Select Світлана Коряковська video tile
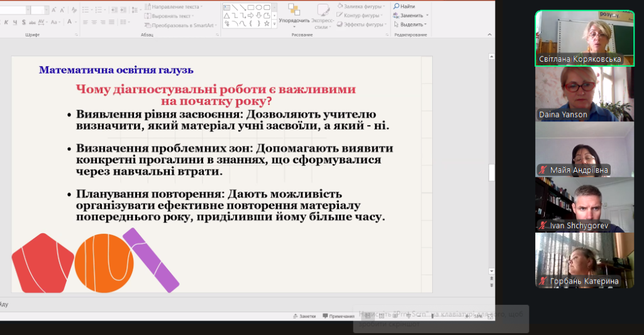The width and height of the screenshot is (644, 335). (584, 38)
